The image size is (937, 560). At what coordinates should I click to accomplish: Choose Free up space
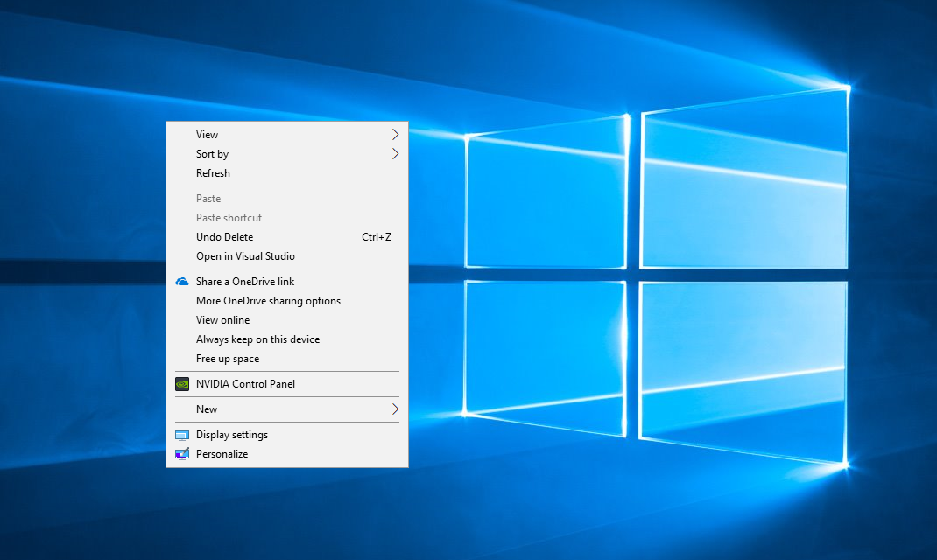[x=227, y=358]
